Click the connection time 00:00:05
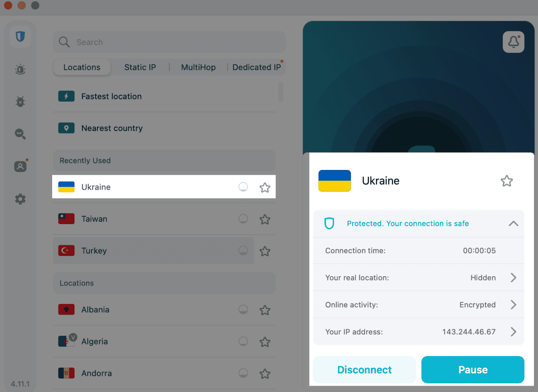 tap(479, 251)
